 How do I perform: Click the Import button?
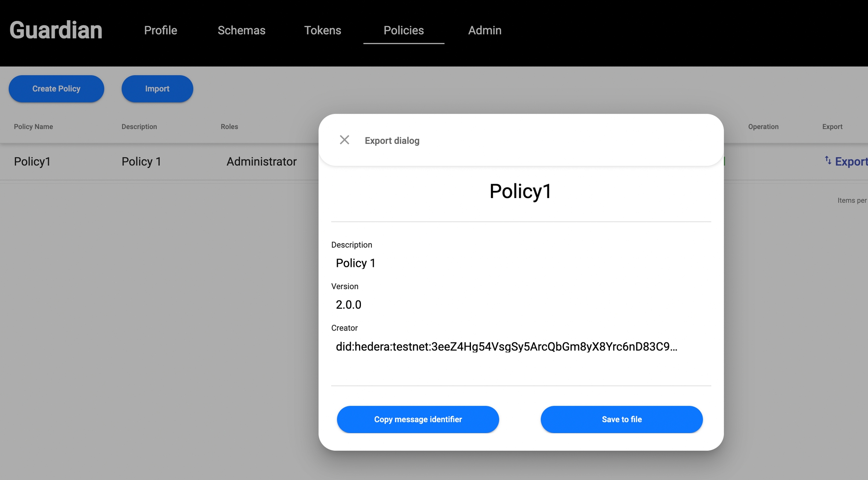point(157,89)
